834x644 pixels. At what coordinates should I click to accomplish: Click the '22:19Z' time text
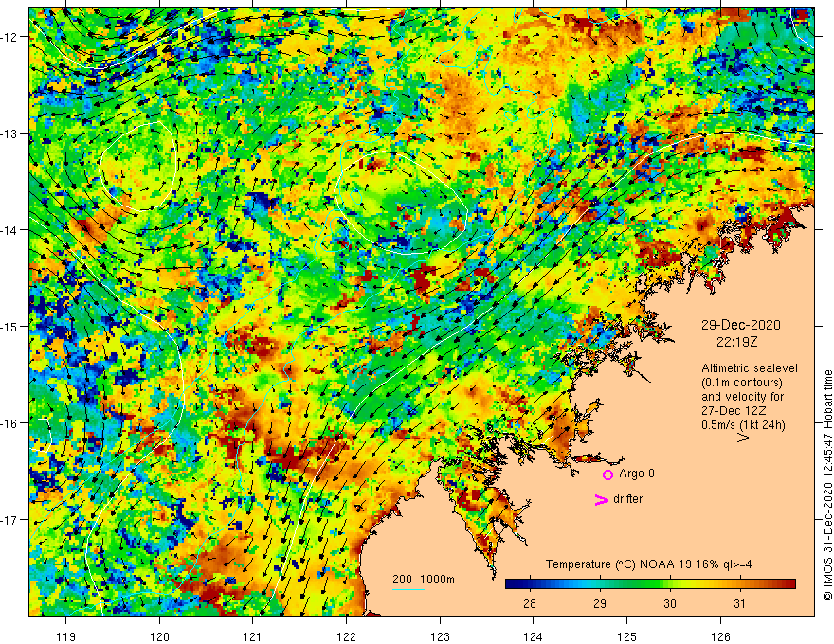pyautogui.click(x=736, y=342)
